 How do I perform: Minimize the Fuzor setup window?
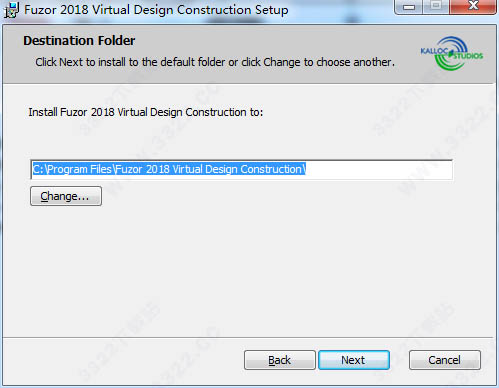(x=409, y=7)
